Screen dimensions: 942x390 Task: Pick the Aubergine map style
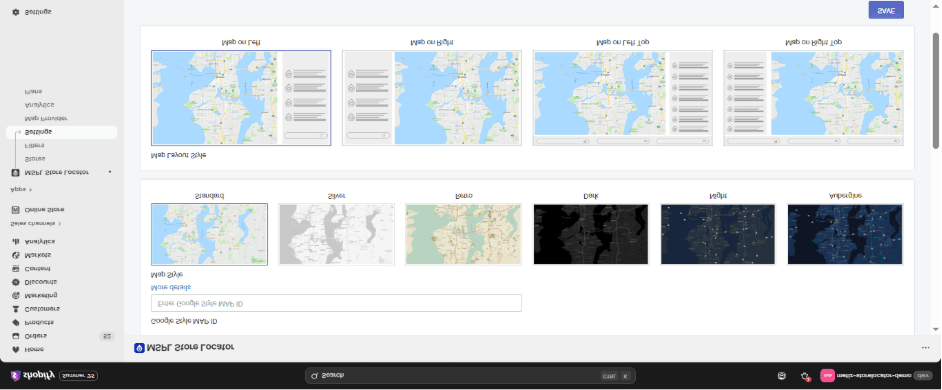click(845, 234)
